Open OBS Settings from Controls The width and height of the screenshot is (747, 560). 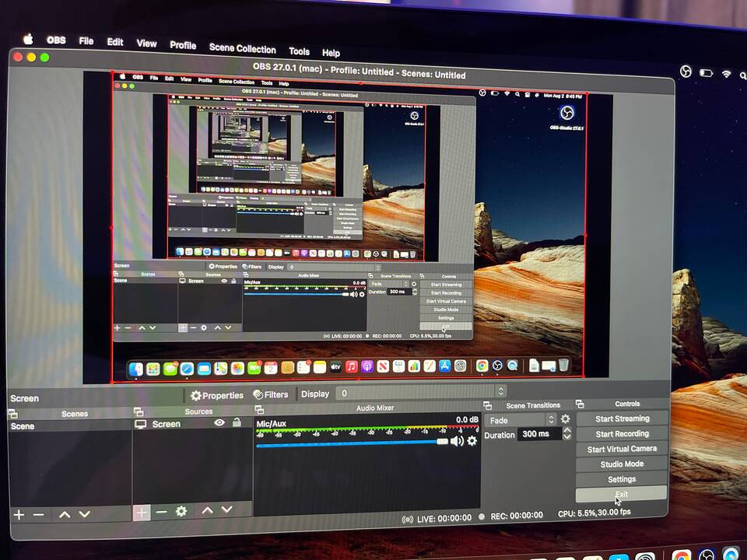621,479
